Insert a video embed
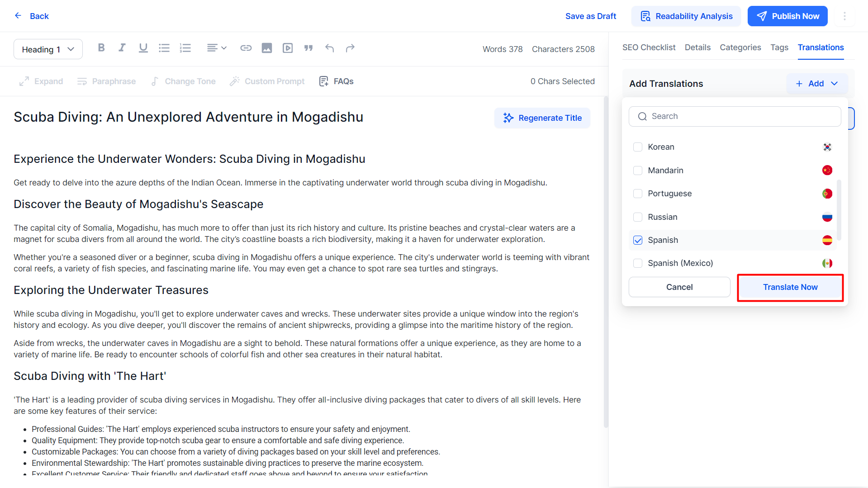Image resolution: width=868 pixels, height=488 pixels. pos(288,47)
